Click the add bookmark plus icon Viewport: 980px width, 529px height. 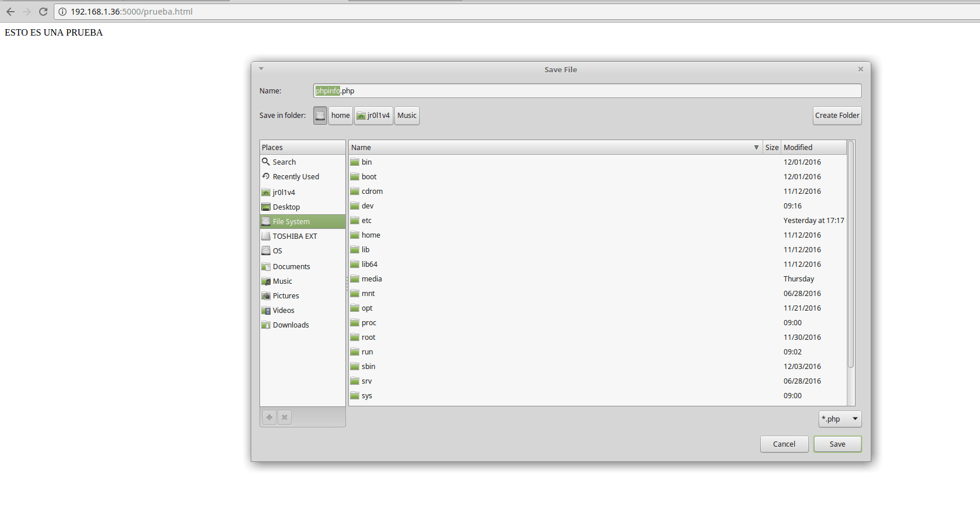[x=269, y=417]
